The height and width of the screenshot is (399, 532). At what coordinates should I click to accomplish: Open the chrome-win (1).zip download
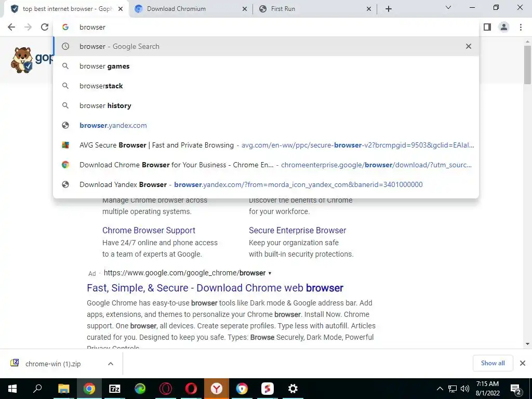(x=53, y=364)
